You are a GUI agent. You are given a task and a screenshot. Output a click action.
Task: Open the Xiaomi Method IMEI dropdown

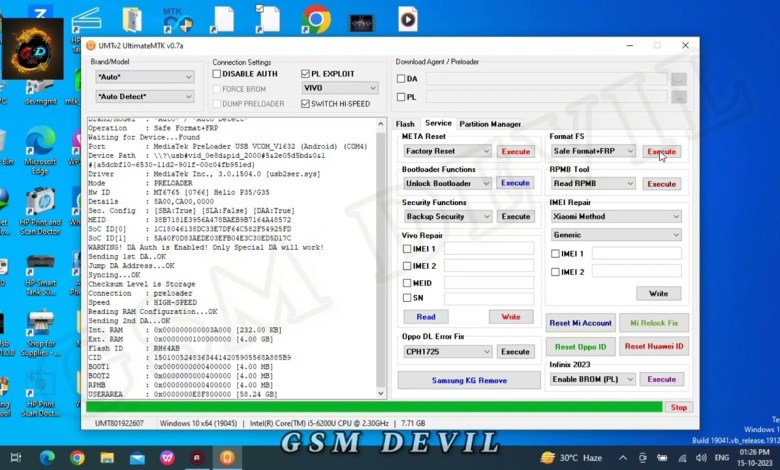pos(615,216)
